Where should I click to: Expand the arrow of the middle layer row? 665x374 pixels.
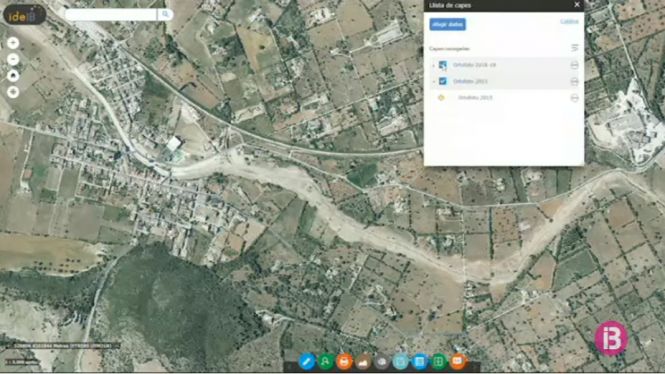tap(433, 81)
